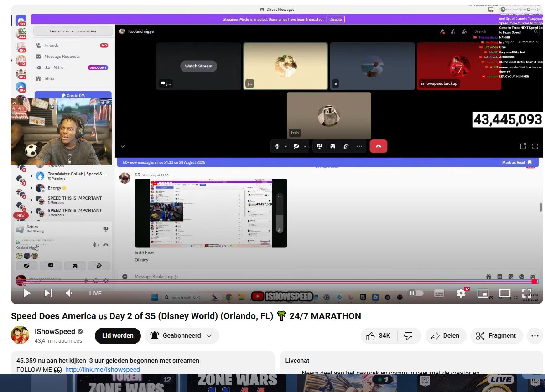Click the Livechat header
The width and height of the screenshot is (545, 392).
coord(297,361)
